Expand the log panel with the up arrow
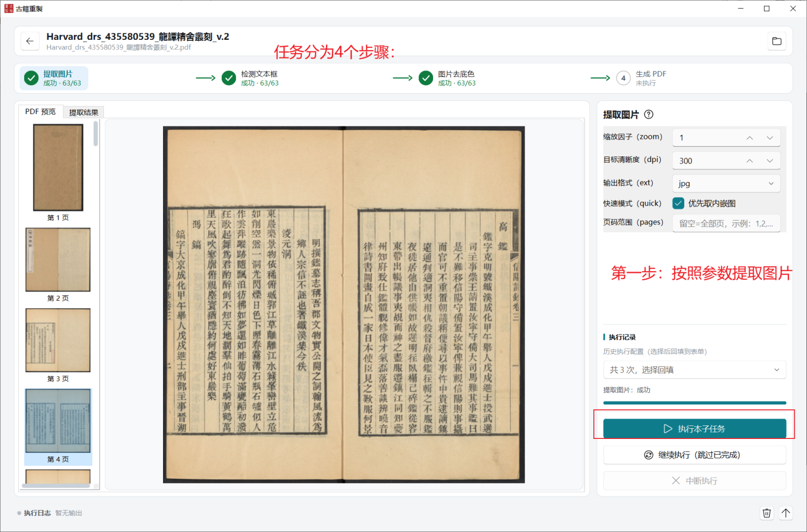807x532 pixels. (x=786, y=513)
